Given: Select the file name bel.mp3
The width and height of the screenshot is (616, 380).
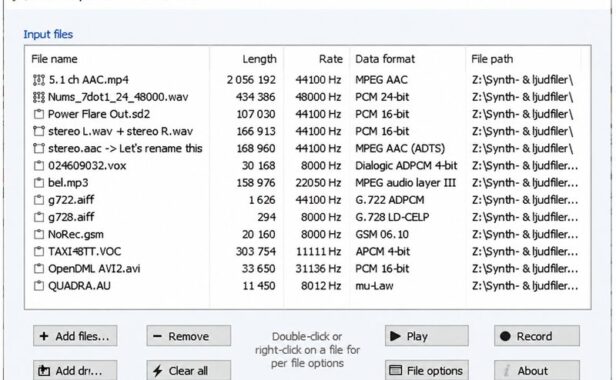Looking at the screenshot, I should pos(68,183).
